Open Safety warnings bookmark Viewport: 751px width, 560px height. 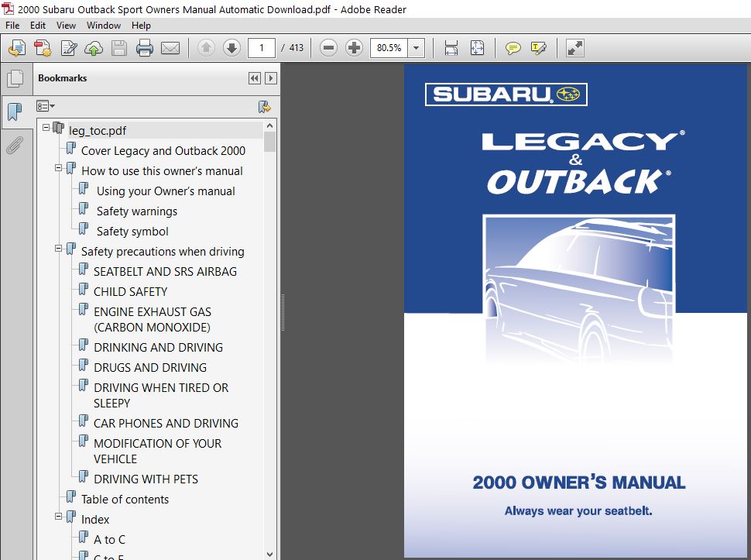(x=137, y=211)
